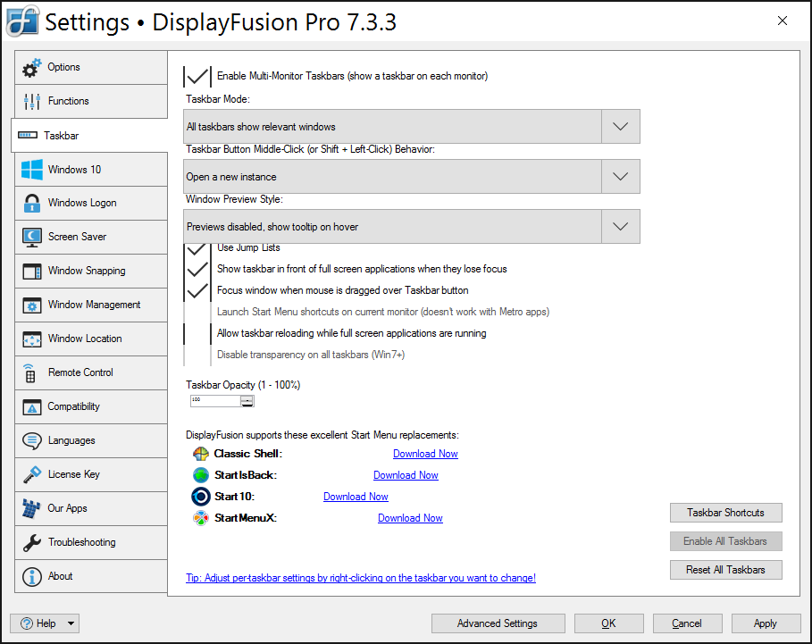Click the Taskbar Opacity spinner arrows
The width and height of the screenshot is (812, 644).
click(247, 401)
